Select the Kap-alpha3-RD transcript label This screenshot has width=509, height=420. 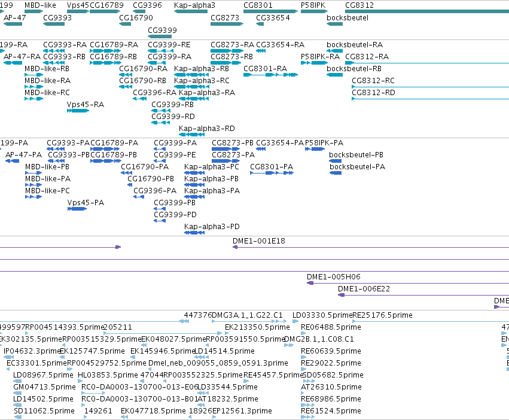[207, 128]
